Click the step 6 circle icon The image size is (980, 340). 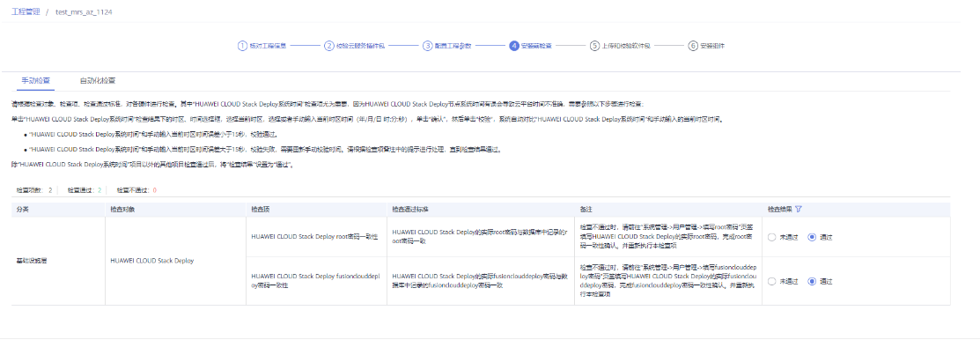pos(693,46)
